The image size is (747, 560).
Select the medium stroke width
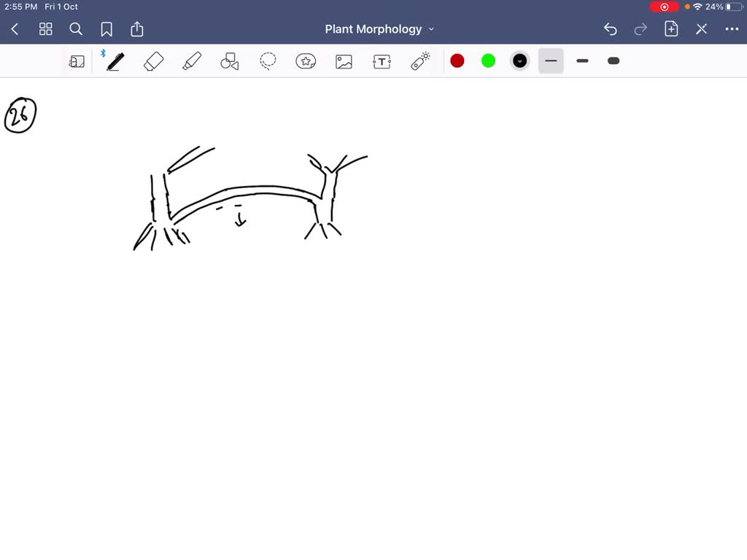click(582, 61)
